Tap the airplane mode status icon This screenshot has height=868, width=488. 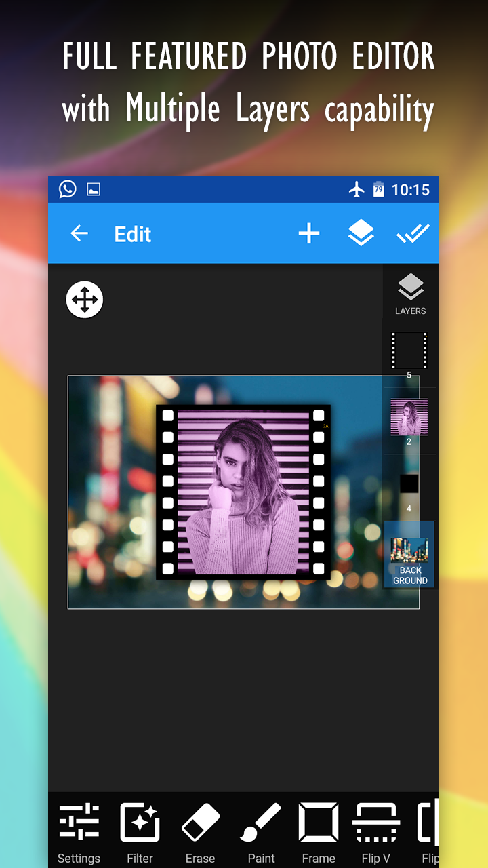coord(357,190)
